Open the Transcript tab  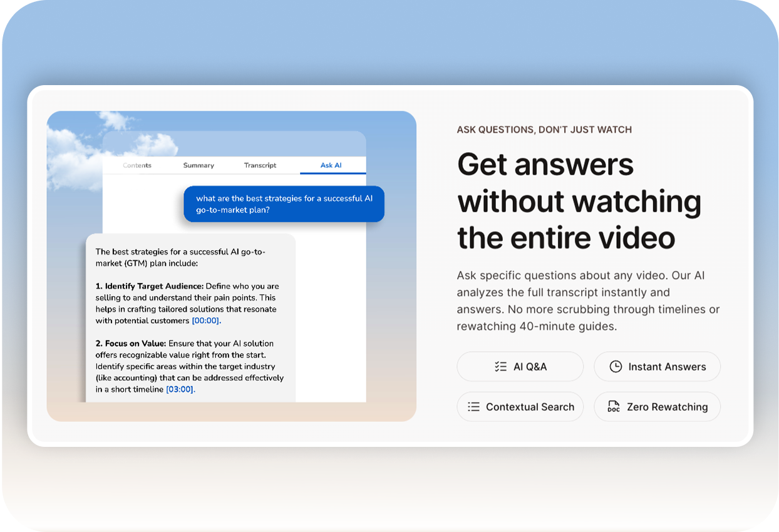click(x=260, y=165)
